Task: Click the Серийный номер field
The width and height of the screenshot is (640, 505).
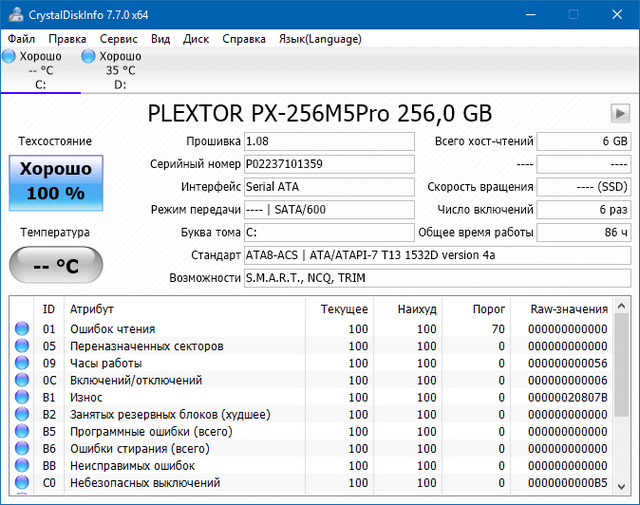Action: [329, 164]
